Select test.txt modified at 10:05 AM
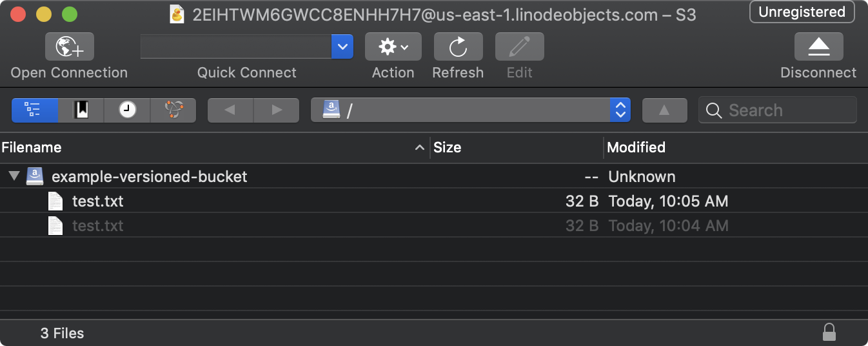Screen dimensions: 868x346 click(x=98, y=201)
